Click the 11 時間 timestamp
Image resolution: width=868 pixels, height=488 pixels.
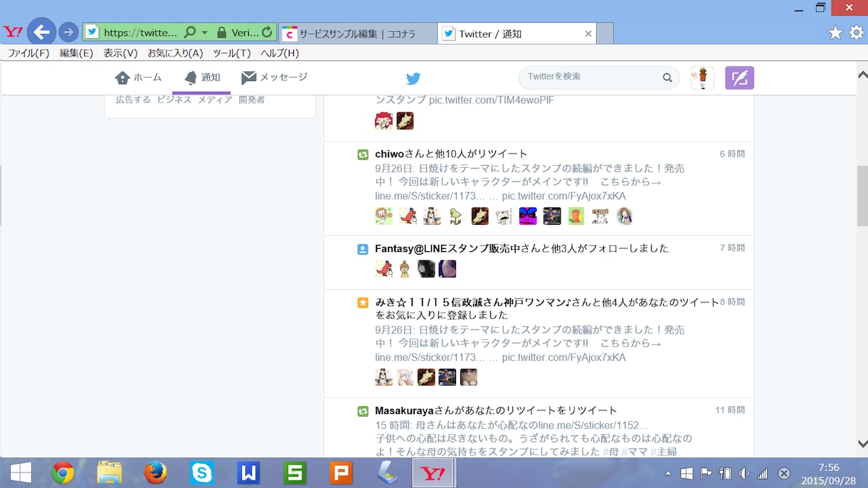(x=730, y=410)
